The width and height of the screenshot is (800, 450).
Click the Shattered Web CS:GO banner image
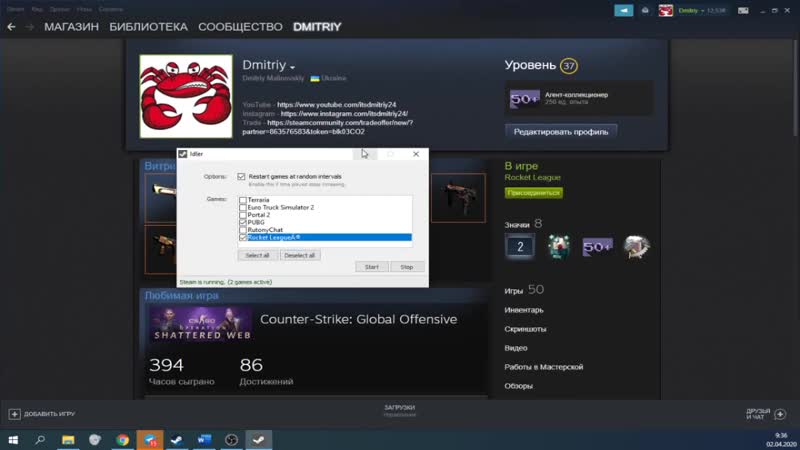(x=201, y=324)
